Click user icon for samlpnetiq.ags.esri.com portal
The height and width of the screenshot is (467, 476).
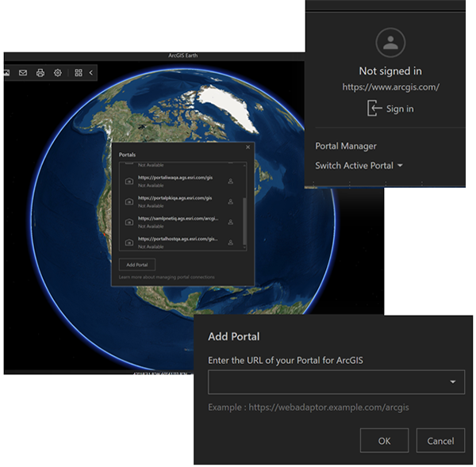[x=231, y=223]
